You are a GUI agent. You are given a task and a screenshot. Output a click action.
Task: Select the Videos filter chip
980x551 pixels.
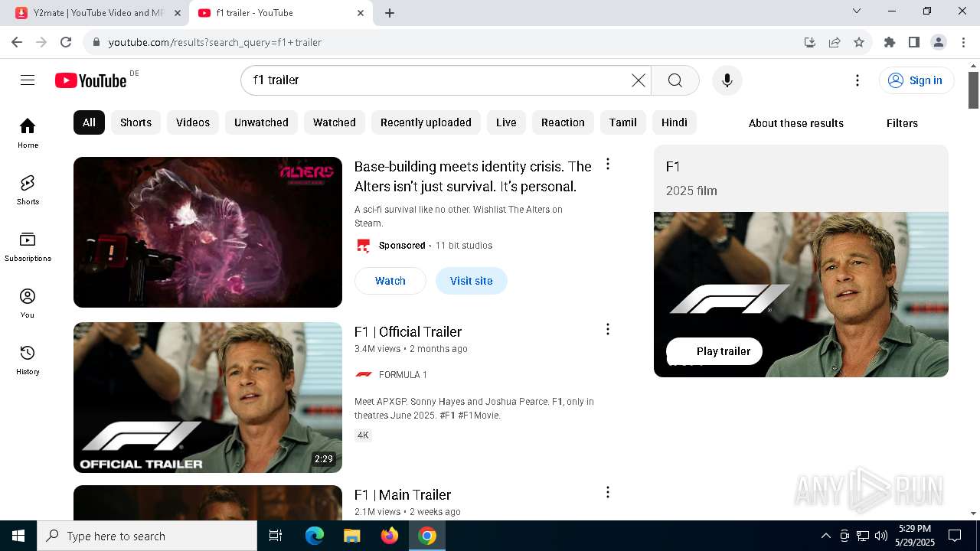193,122
